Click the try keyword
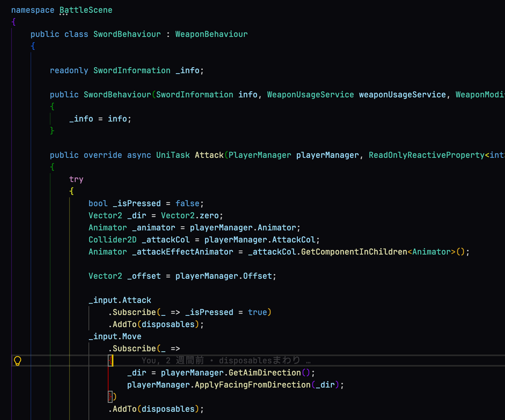This screenshot has width=505, height=420. point(76,179)
